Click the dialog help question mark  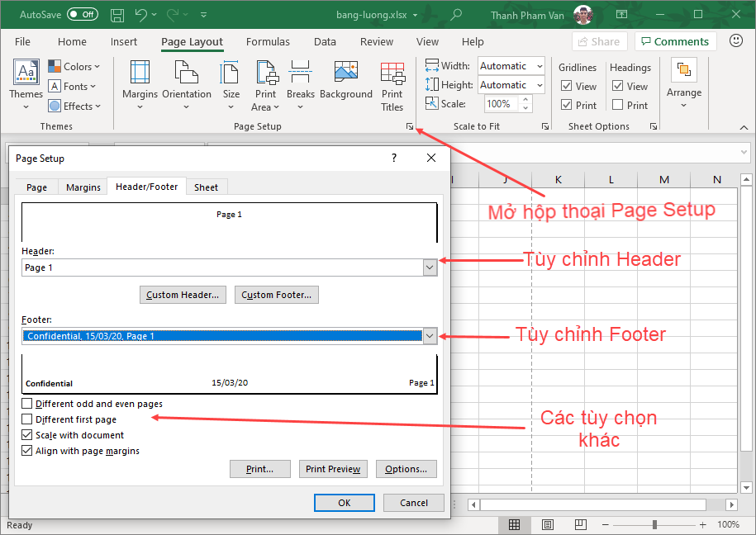[x=394, y=158]
